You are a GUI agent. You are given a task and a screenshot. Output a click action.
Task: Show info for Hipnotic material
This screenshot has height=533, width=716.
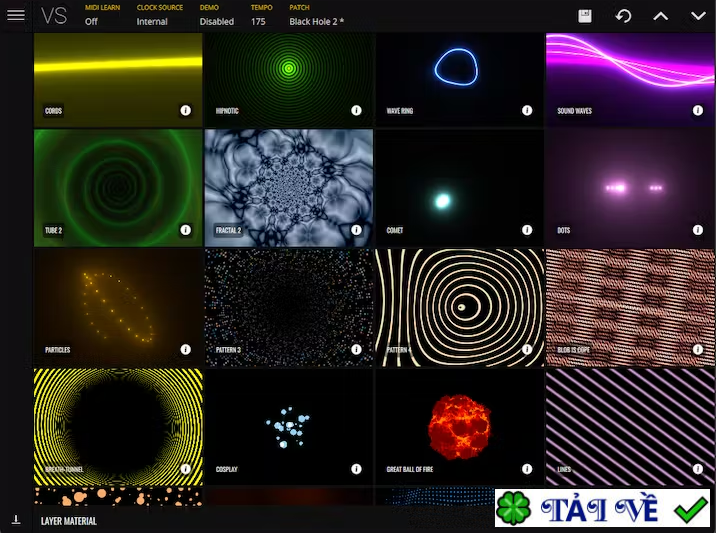click(x=356, y=110)
